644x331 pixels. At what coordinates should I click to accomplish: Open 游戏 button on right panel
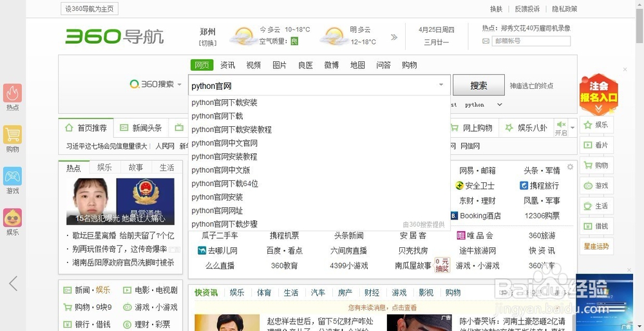coord(596,185)
